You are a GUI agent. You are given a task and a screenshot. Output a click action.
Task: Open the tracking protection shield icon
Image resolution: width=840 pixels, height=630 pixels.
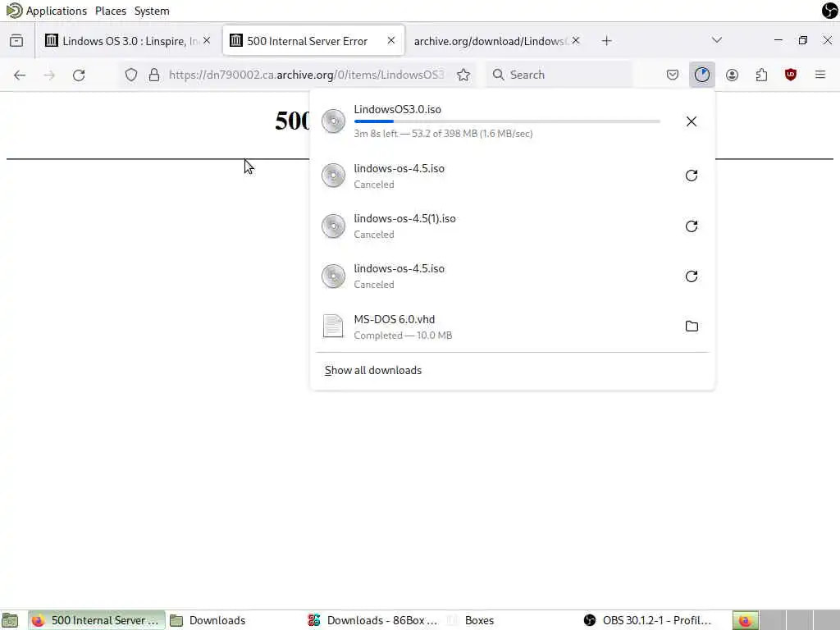point(131,75)
